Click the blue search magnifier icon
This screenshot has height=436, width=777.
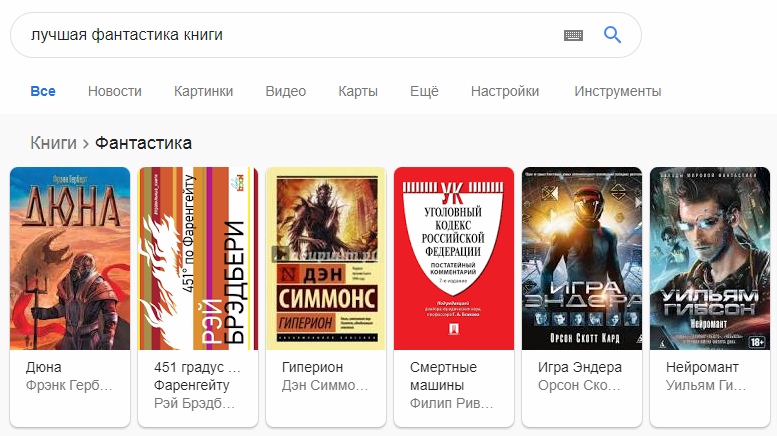(x=612, y=35)
